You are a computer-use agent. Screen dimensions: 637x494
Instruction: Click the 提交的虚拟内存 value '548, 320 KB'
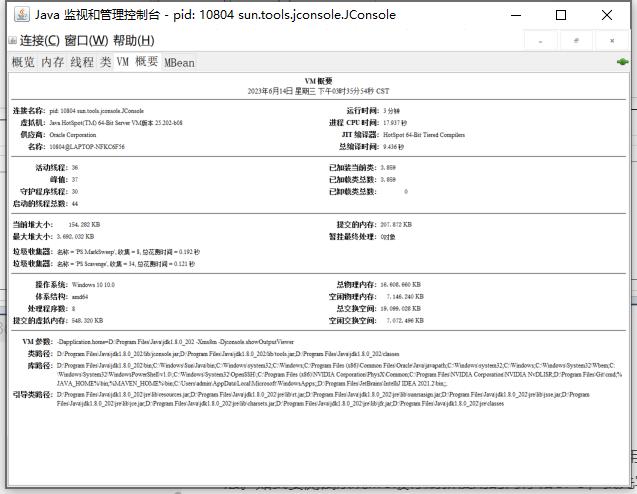click(87, 321)
